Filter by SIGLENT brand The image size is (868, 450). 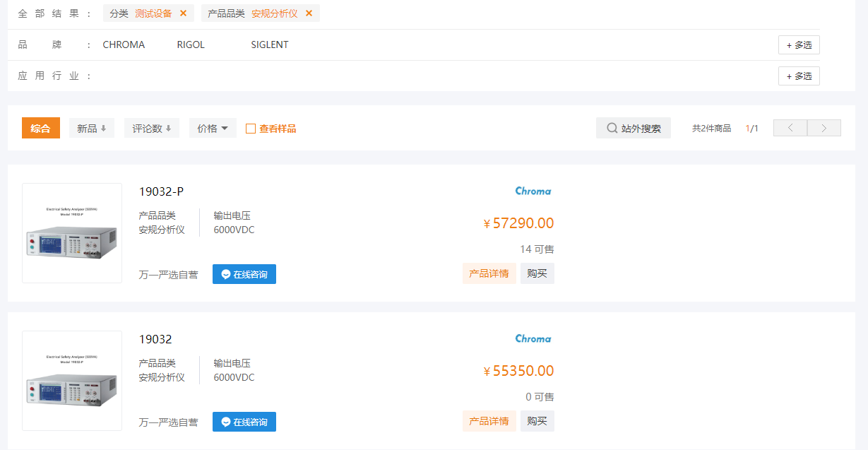click(270, 45)
